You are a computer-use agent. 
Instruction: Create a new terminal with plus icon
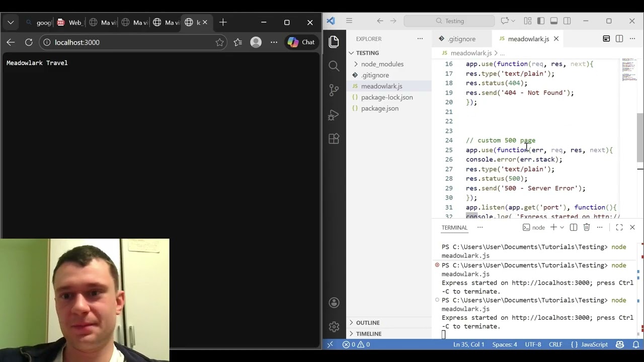point(553,227)
